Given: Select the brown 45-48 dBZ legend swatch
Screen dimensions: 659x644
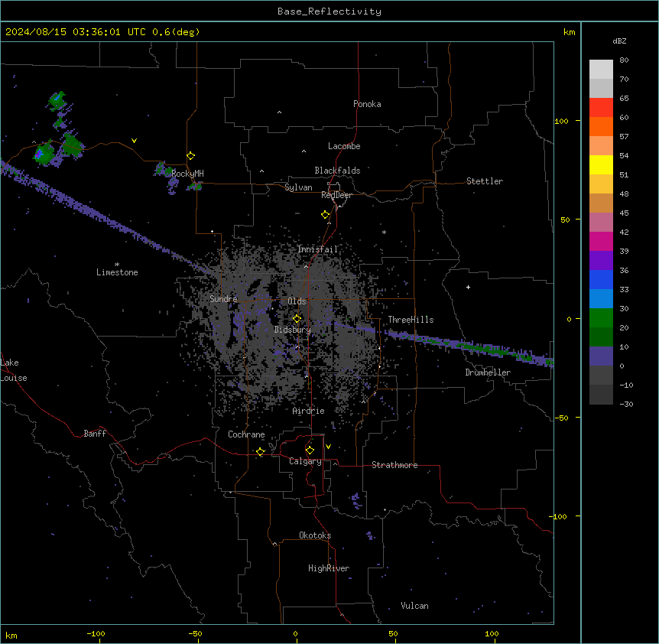Looking at the screenshot, I should coord(601,203).
